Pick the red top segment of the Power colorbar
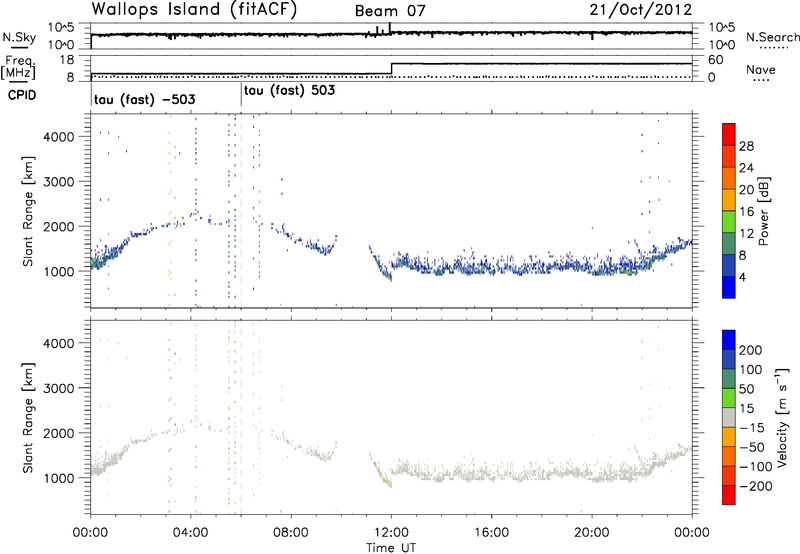The image size is (800, 554). click(729, 135)
